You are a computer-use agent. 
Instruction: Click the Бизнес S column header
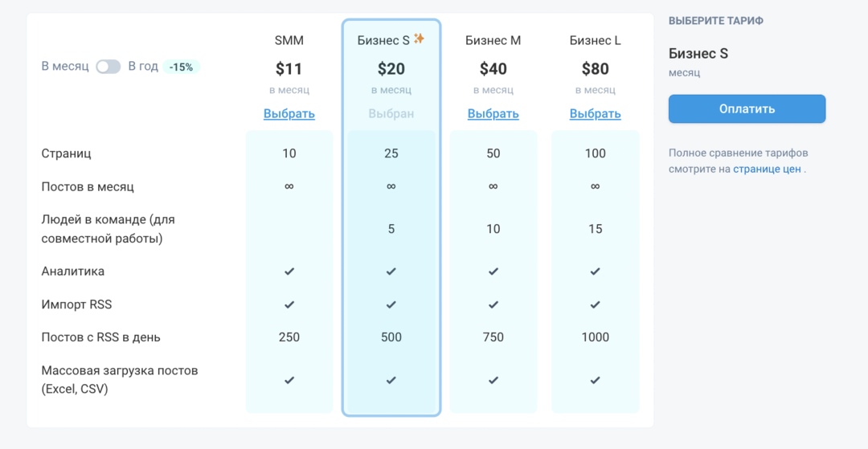383,40
